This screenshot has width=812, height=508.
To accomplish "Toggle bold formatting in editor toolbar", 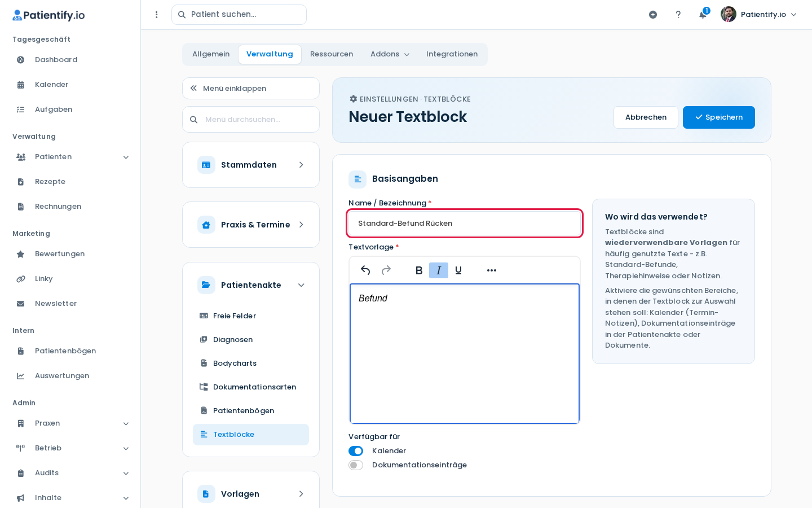I will click(419, 270).
